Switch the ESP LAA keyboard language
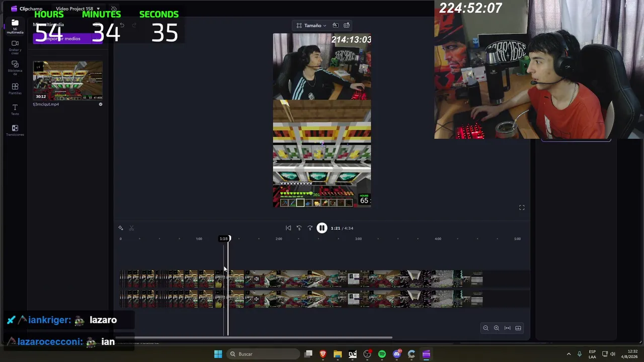 [592, 354]
